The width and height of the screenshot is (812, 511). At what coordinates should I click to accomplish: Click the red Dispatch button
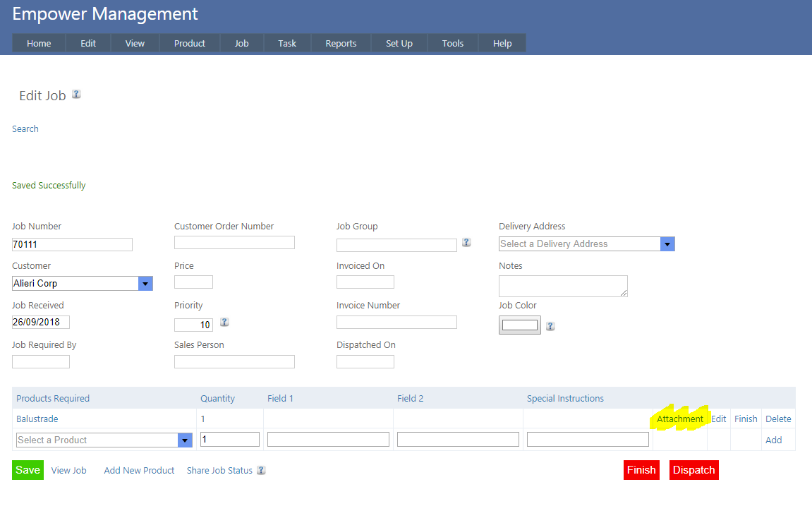point(693,470)
